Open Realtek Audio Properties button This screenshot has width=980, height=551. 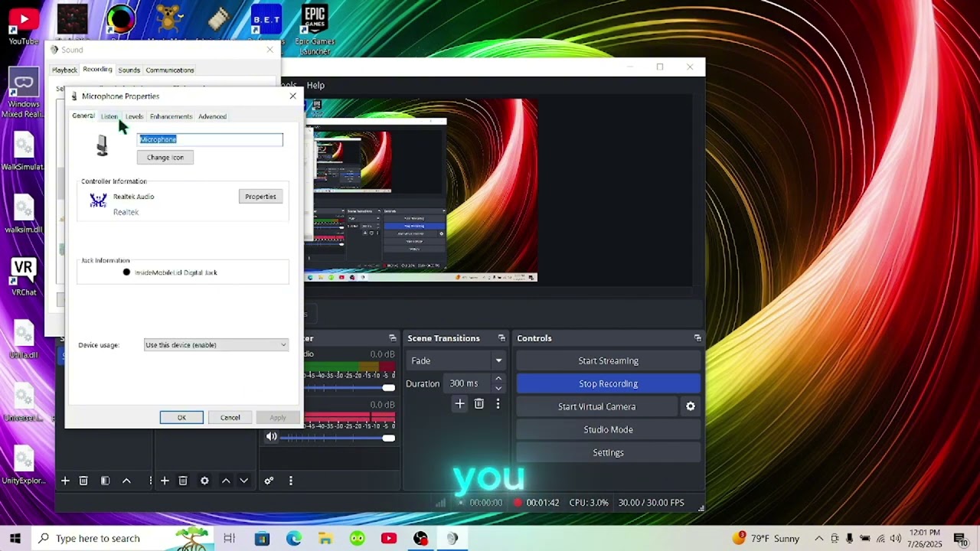[260, 197]
